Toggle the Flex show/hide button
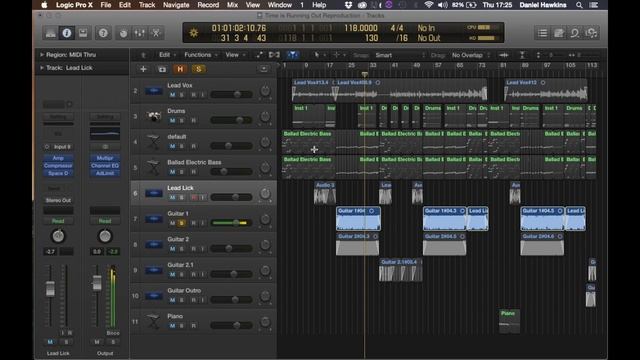Viewport: 640px width, 360px height. [x=274, y=55]
